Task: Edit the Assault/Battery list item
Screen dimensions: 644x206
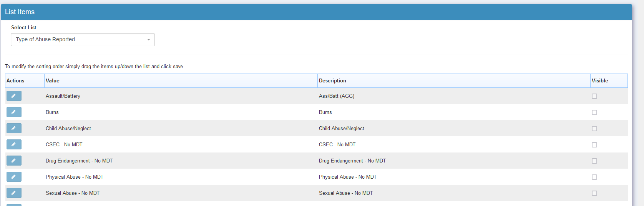Action: click(x=14, y=96)
